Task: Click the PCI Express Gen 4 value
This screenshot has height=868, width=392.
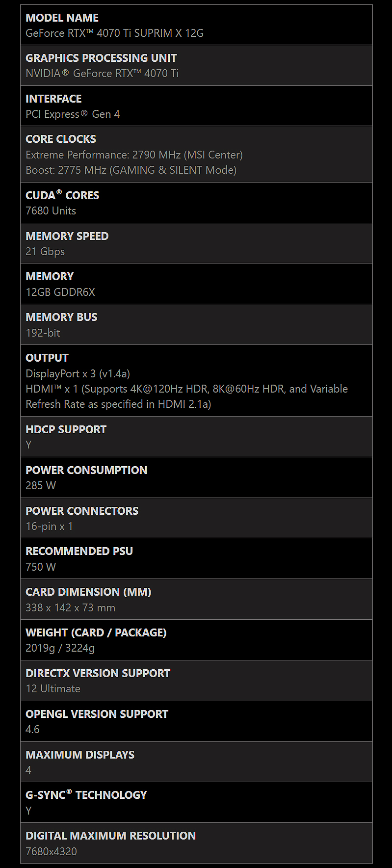Action: [73, 114]
